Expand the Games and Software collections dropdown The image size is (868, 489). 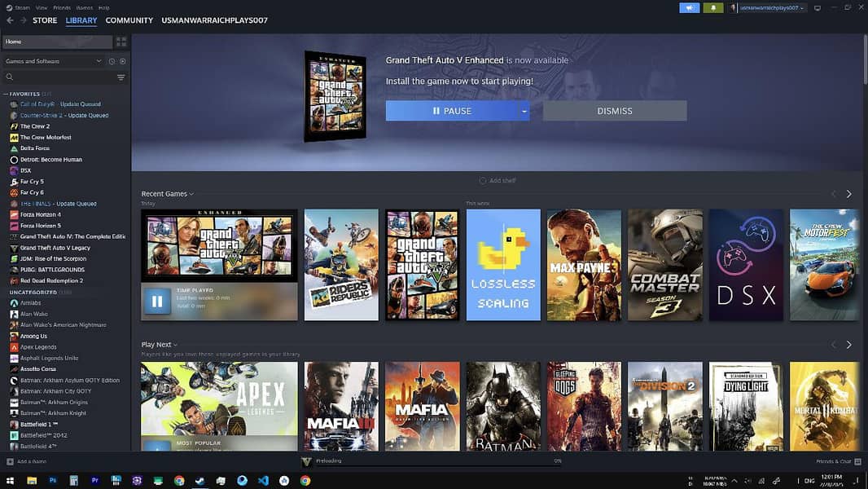[99, 60]
